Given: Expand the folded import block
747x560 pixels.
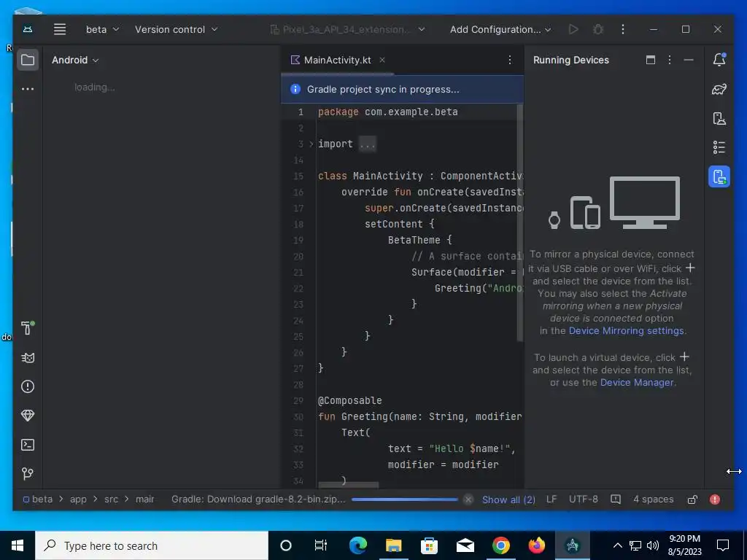Looking at the screenshot, I should (311, 144).
